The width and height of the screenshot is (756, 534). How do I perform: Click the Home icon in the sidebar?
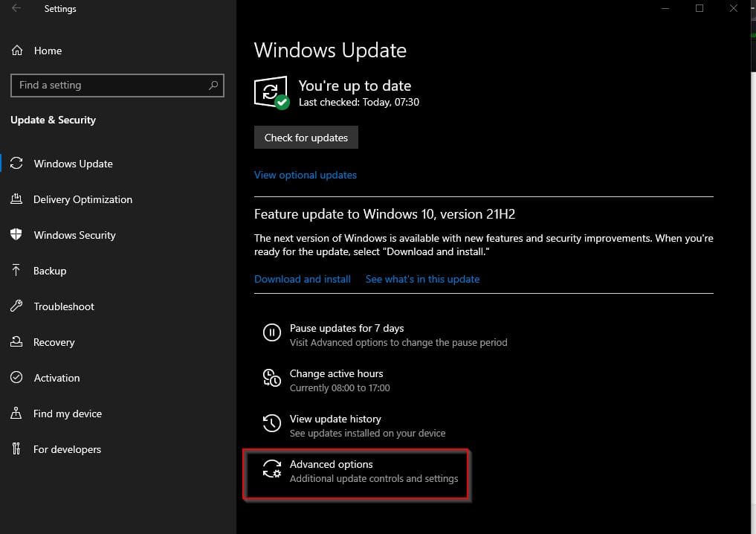click(x=16, y=51)
